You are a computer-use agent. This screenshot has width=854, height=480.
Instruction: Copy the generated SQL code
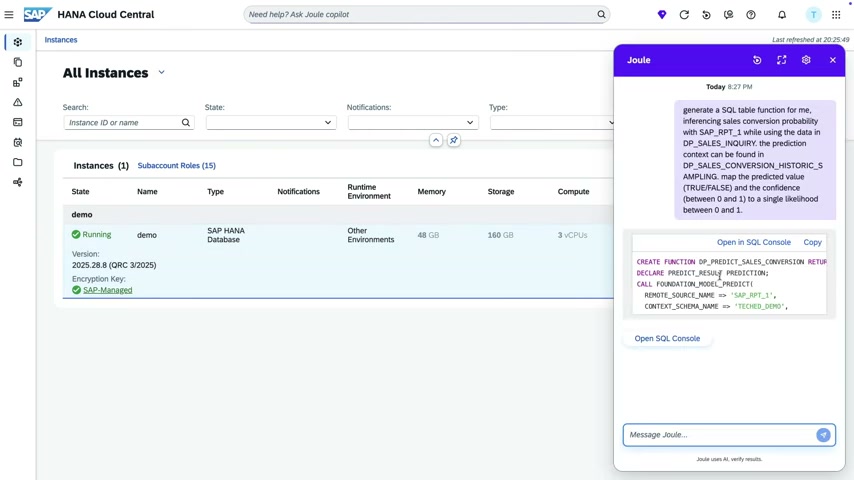[x=812, y=242]
